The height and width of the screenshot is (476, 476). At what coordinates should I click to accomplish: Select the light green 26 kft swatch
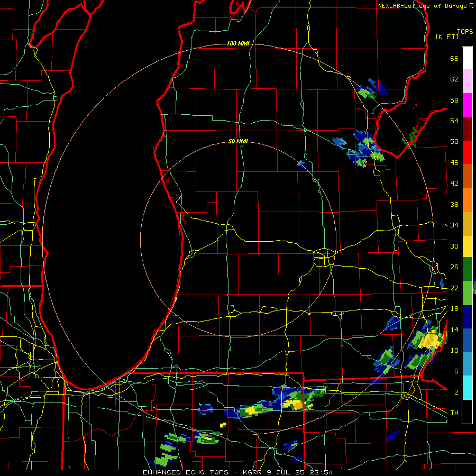467,293
